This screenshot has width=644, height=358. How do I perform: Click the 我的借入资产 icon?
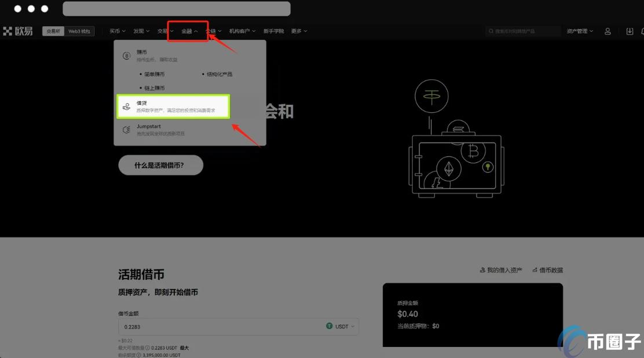(482, 270)
